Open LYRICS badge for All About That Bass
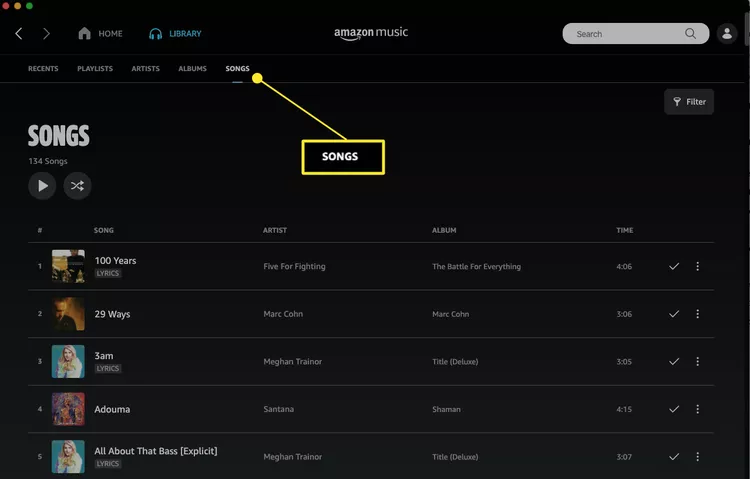750x479 pixels. (x=108, y=464)
